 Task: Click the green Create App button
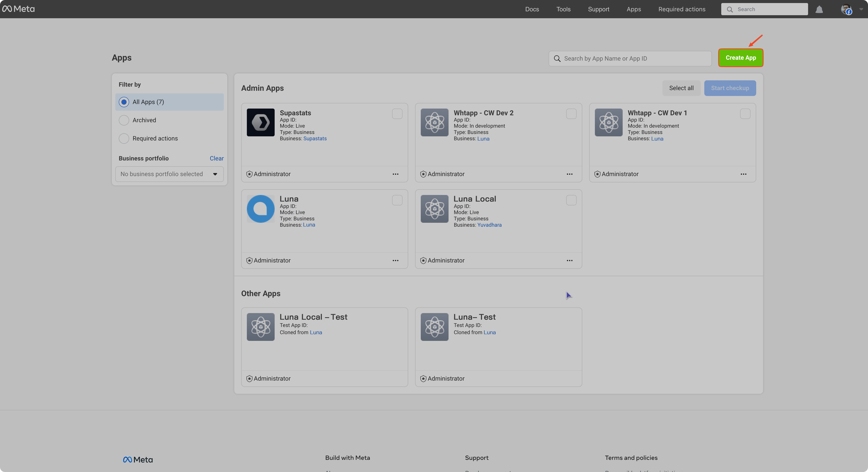(741, 58)
